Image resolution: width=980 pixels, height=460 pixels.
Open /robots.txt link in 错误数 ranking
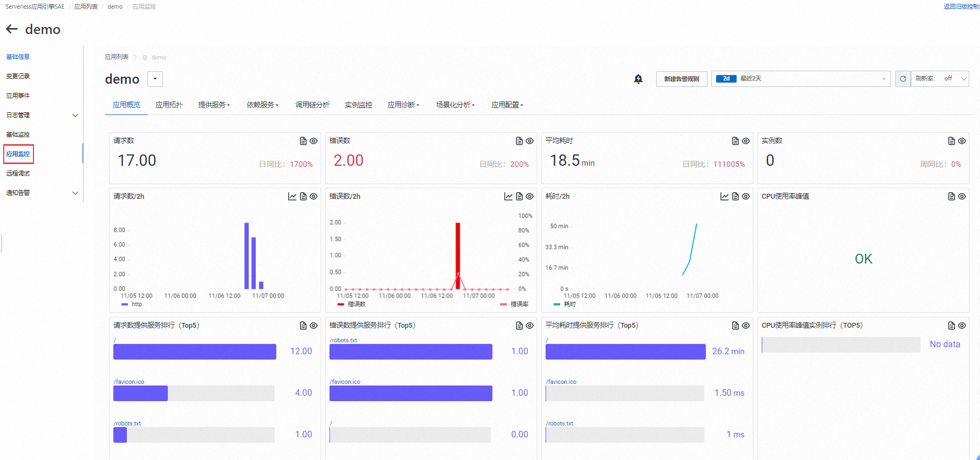click(343, 340)
